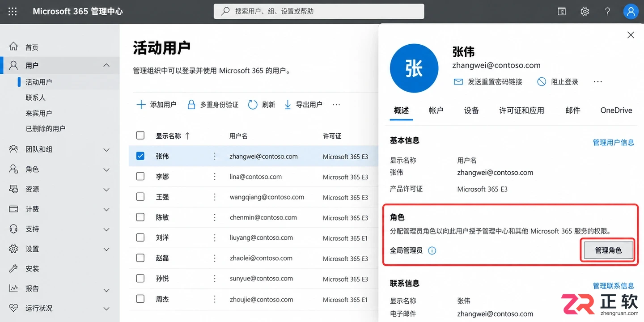Open the help question mark icon

(x=607, y=12)
